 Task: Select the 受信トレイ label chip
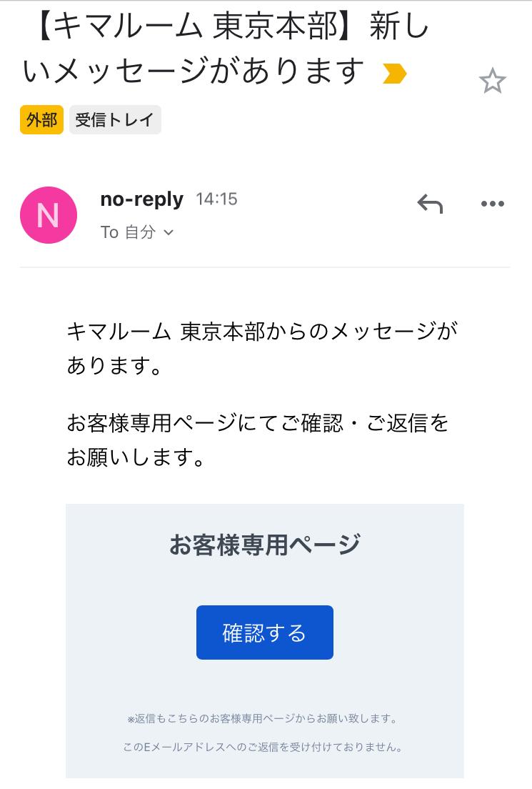(115, 120)
